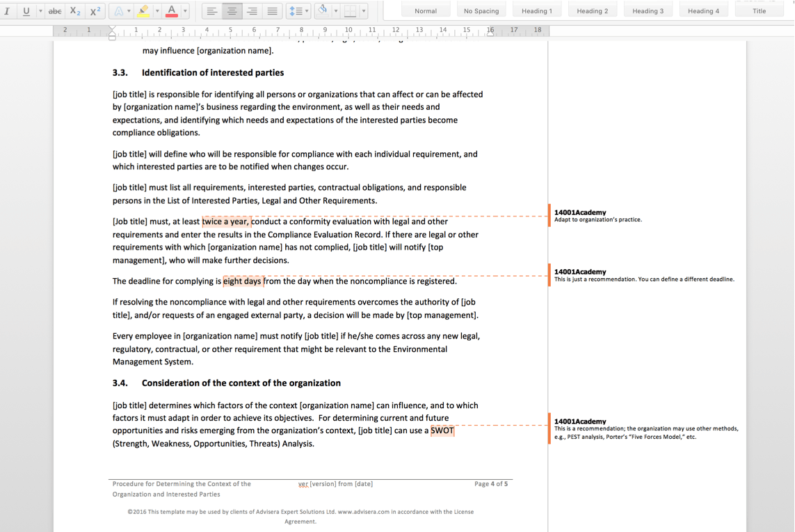Apply red font color

[x=172, y=11]
